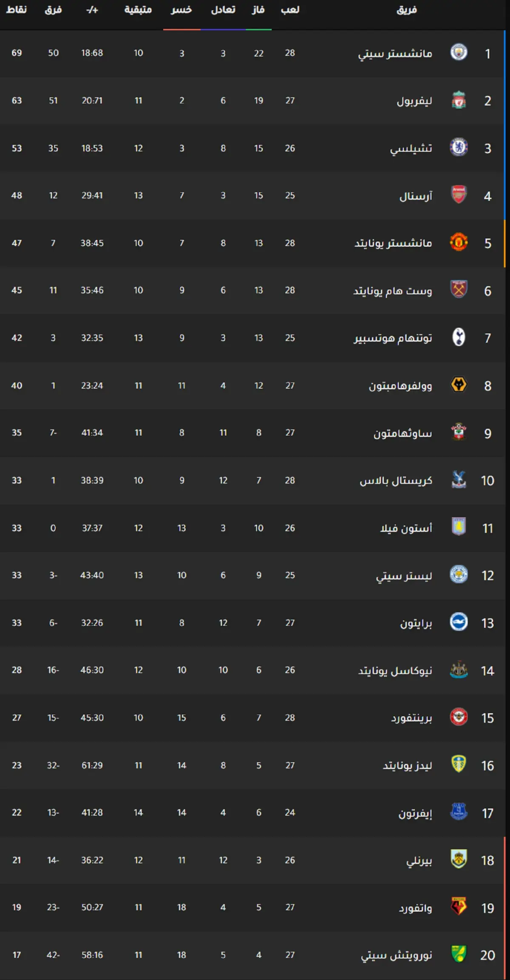
Task: Click the Arsenal club crest
Action: pos(459,195)
